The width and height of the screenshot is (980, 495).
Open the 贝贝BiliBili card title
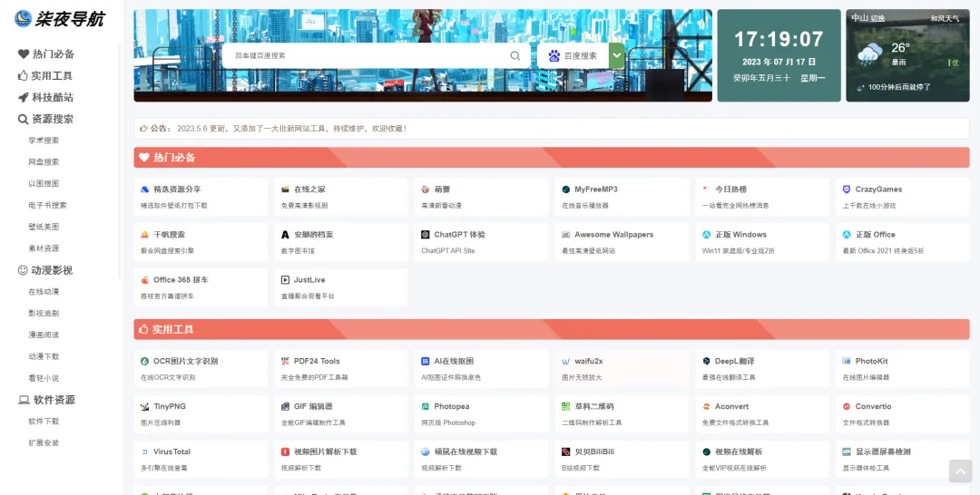pos(595,451)
